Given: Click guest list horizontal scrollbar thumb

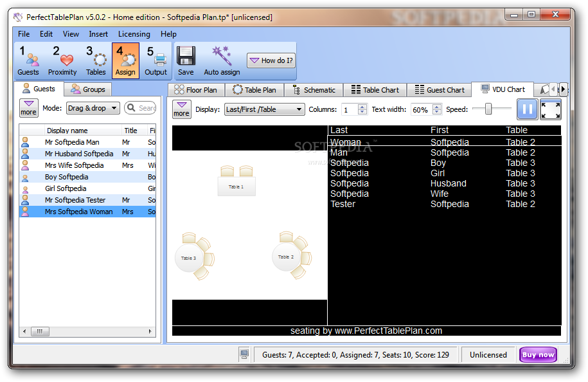Looking at the screenshot, I should (40, 331).
